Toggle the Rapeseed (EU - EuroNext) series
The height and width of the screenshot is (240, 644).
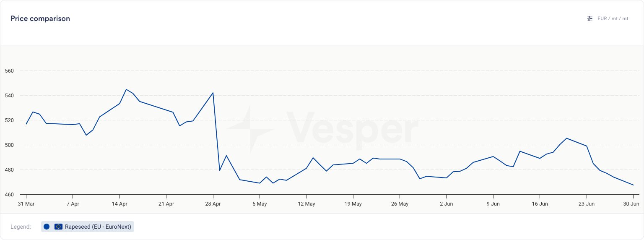pyautogui.click(x=98, y=227)
